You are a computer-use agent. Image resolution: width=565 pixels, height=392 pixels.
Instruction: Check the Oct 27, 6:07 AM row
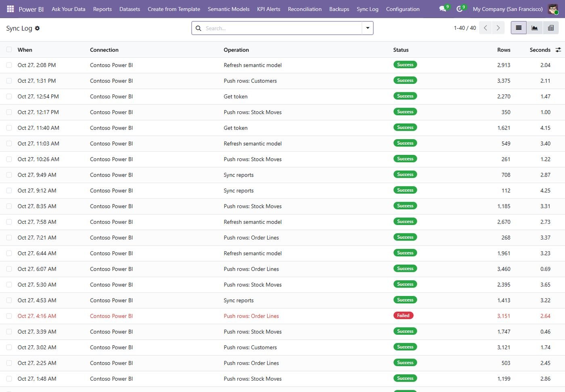pyautogui.click(x=9, y=269)
